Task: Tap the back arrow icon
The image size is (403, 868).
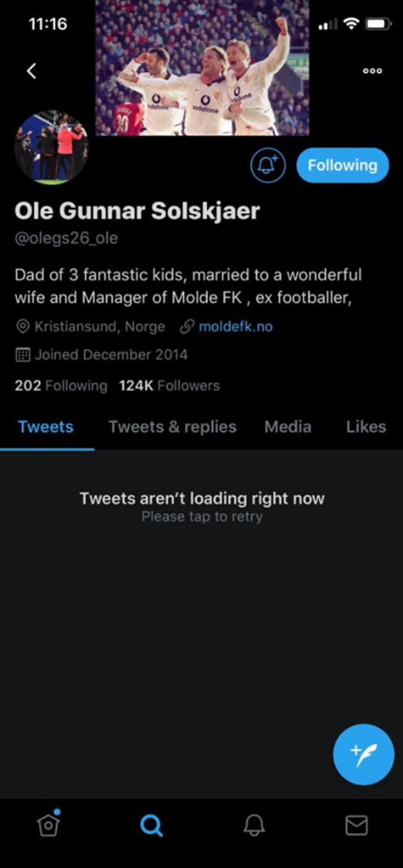Action: tap(31, 70)
